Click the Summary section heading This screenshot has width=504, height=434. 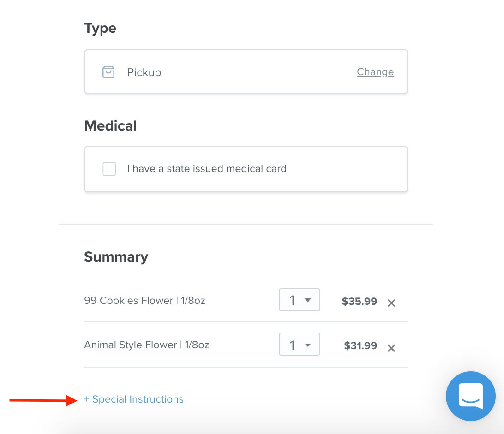click(116, 257)
